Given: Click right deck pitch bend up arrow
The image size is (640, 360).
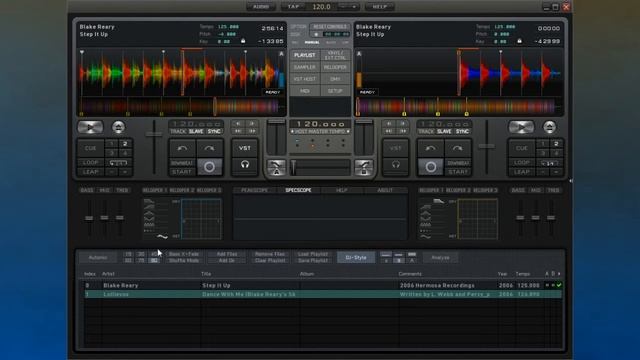Looking at the screenshot, I should [x=458, y=148].
